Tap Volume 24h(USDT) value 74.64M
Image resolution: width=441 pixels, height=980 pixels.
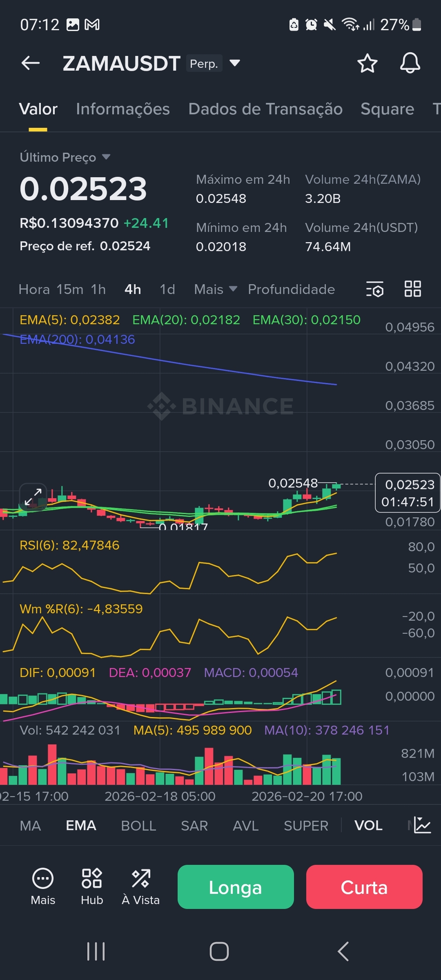(328, 247)
